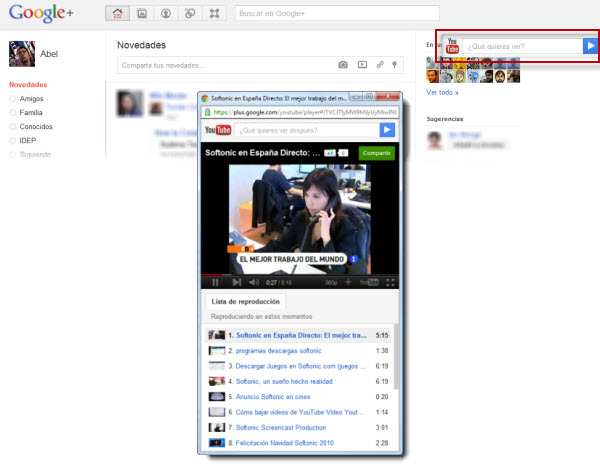Add location with the pin icon

395,65
